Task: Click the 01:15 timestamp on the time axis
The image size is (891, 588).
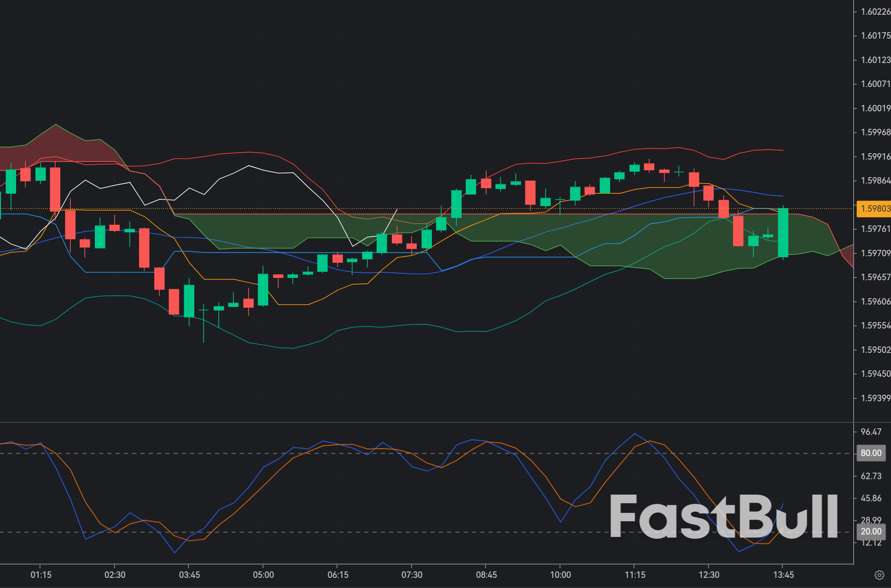Action: pyautogui.click(x=41, y=575)
